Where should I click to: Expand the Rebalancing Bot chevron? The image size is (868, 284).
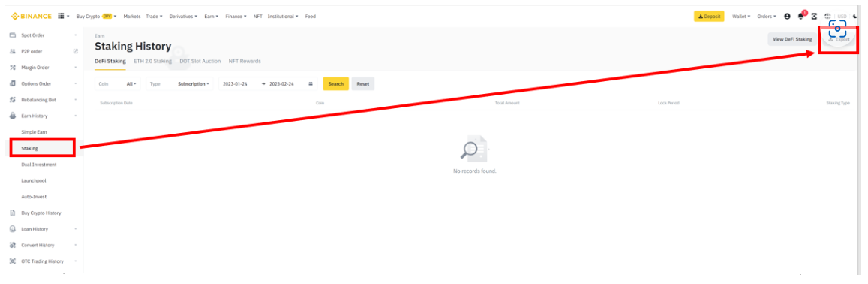(x=75, y=100)
